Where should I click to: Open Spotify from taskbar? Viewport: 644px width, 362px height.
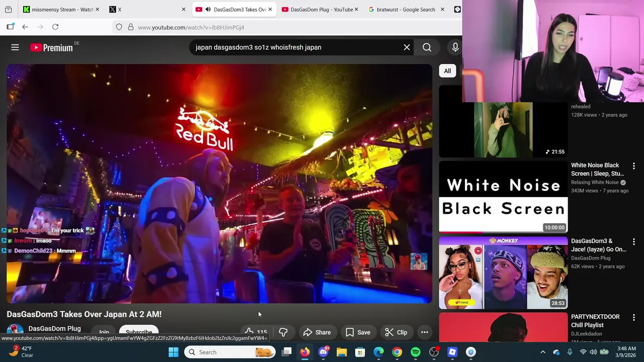coord(416,352)
